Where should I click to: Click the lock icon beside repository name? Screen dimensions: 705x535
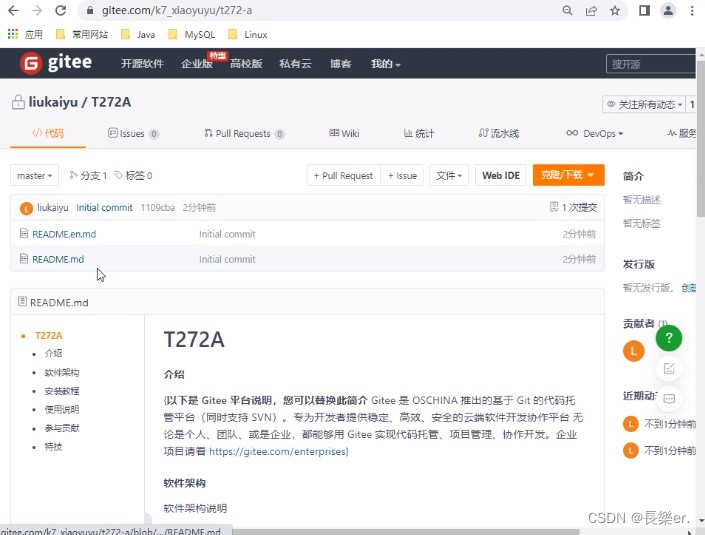pos(18,102)
